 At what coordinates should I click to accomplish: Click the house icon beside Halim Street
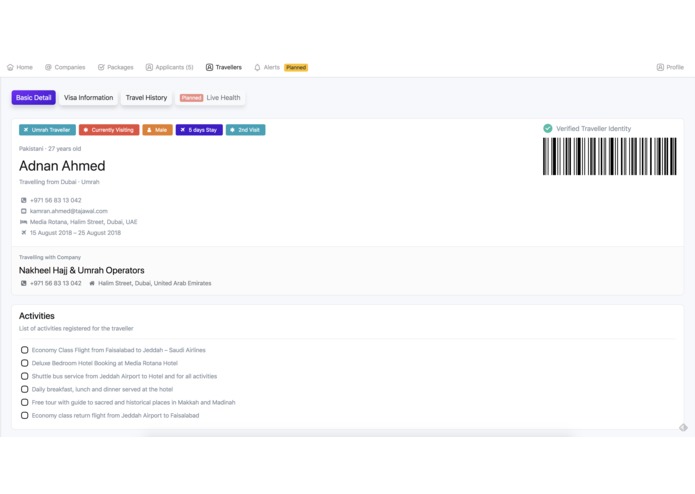pos(92,283)
